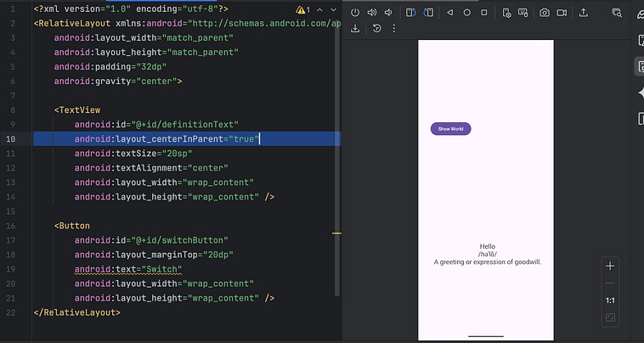Jump to next highlighted problem arrow
This screenshot has height=343, width=644.
pos(333,10)
